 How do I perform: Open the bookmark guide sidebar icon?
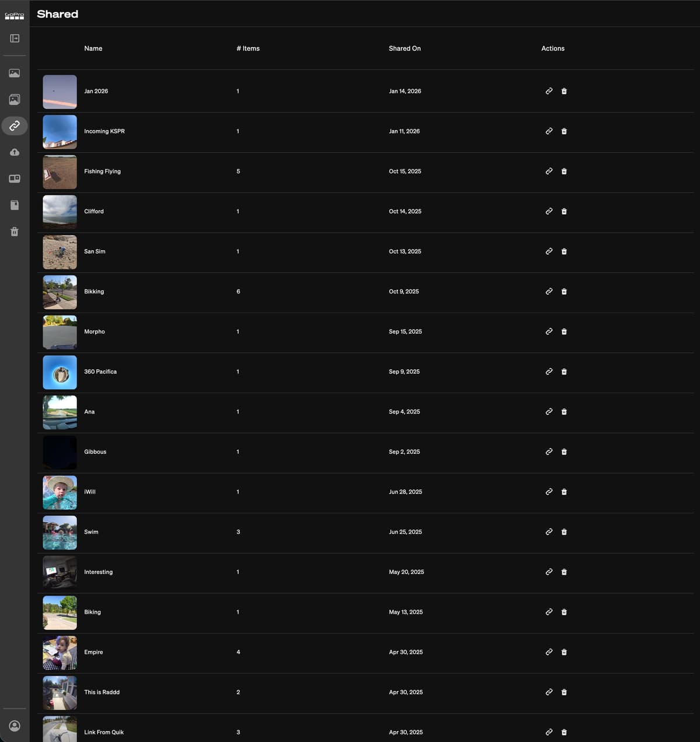point(15,205)
